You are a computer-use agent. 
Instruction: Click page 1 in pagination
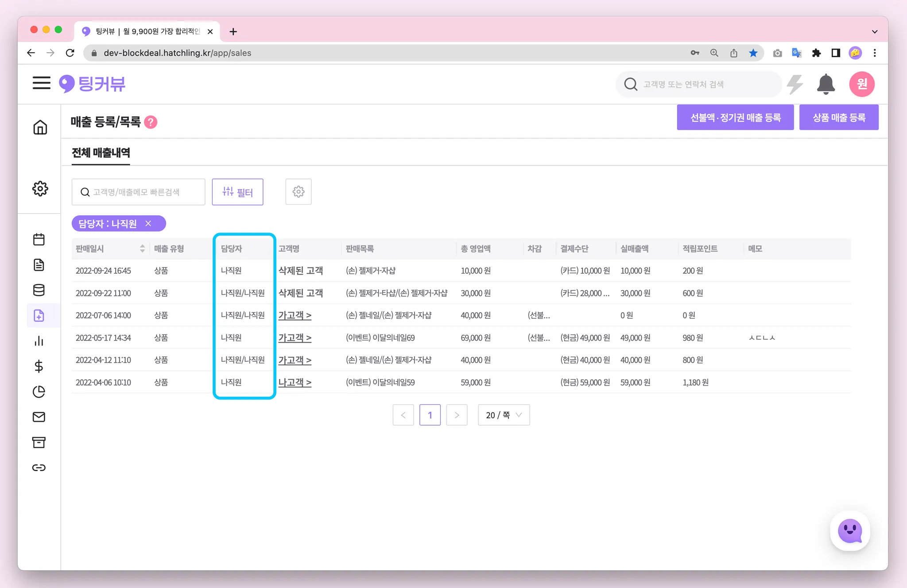click(430, 415)
